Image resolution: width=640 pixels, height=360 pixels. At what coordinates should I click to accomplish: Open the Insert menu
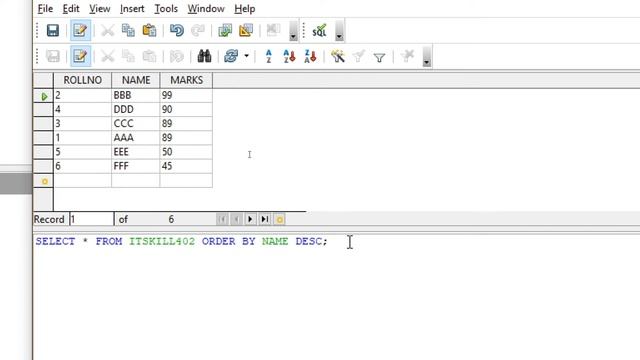pos(132,9)
